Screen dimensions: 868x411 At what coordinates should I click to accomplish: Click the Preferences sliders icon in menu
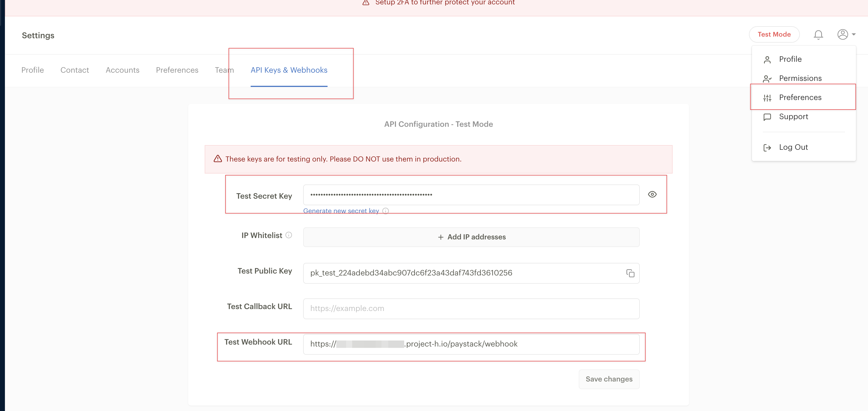point(767,98)
